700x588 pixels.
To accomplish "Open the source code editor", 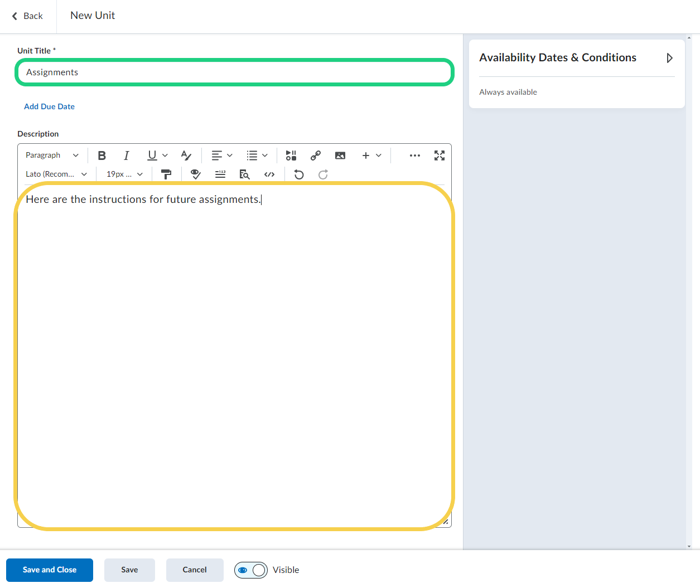I will point(269,174).
